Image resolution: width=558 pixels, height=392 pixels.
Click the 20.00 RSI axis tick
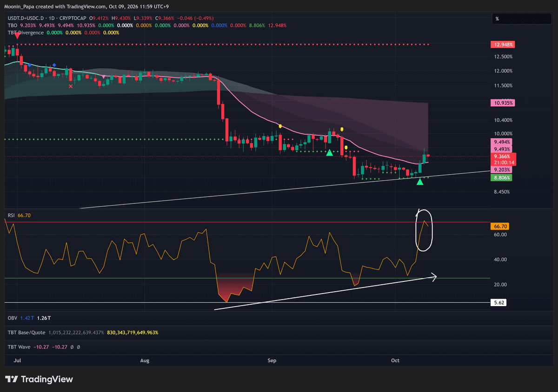[501, 285]
